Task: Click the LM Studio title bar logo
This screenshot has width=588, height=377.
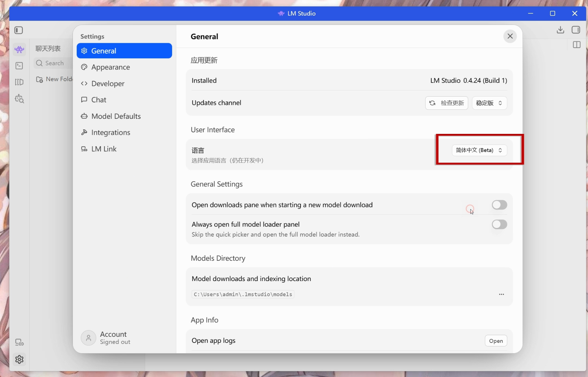Action: click(x=281, y=14)
